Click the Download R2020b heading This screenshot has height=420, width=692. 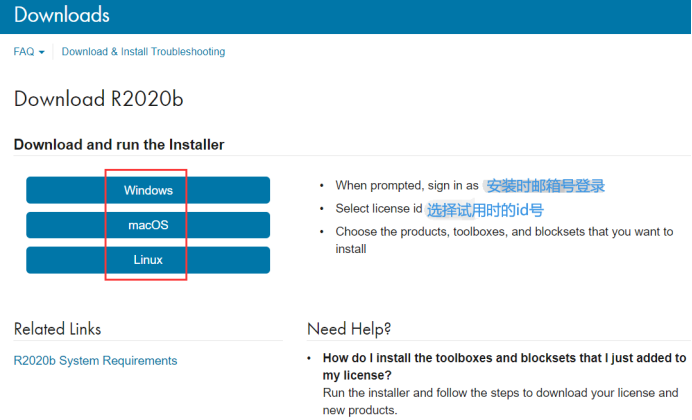click(x=98, y=98)
